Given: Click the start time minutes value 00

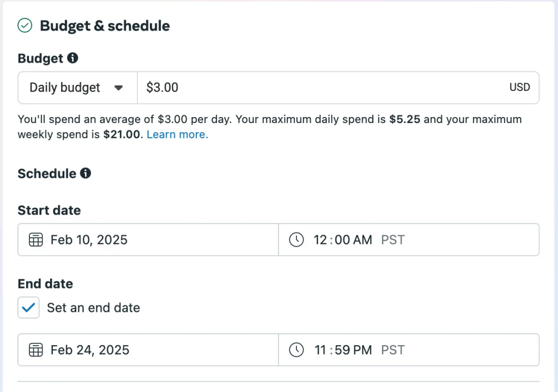Looking at the screenshot, I should coord(343,240).
